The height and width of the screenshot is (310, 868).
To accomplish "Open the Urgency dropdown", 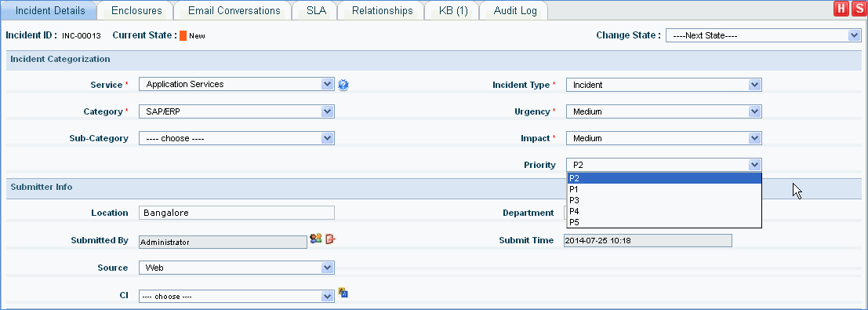I will click(663, 111).
